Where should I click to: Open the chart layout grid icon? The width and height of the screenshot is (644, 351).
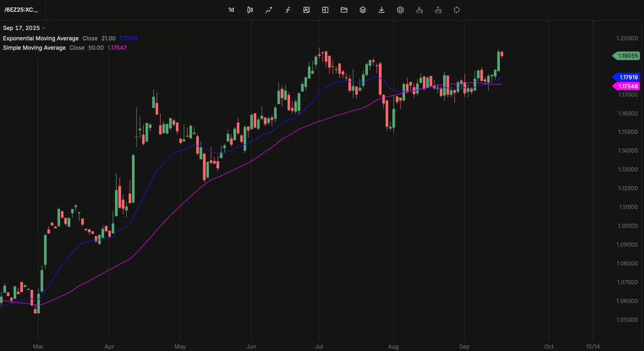pos(325,9)
